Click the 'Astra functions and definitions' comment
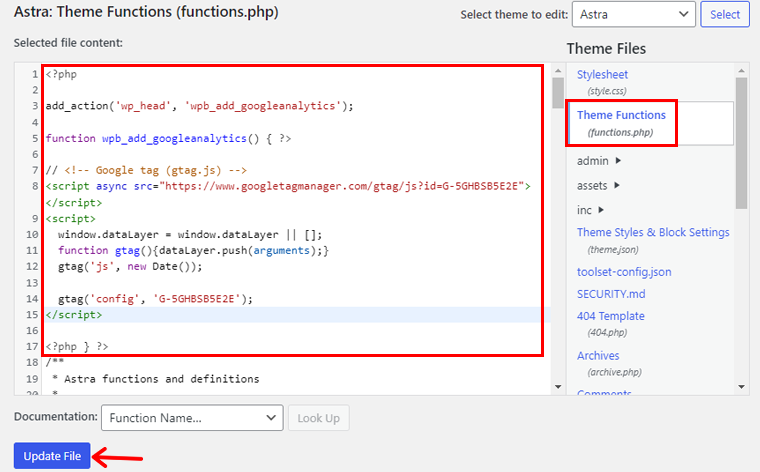 pyautogui.click(x=161, y=379)
